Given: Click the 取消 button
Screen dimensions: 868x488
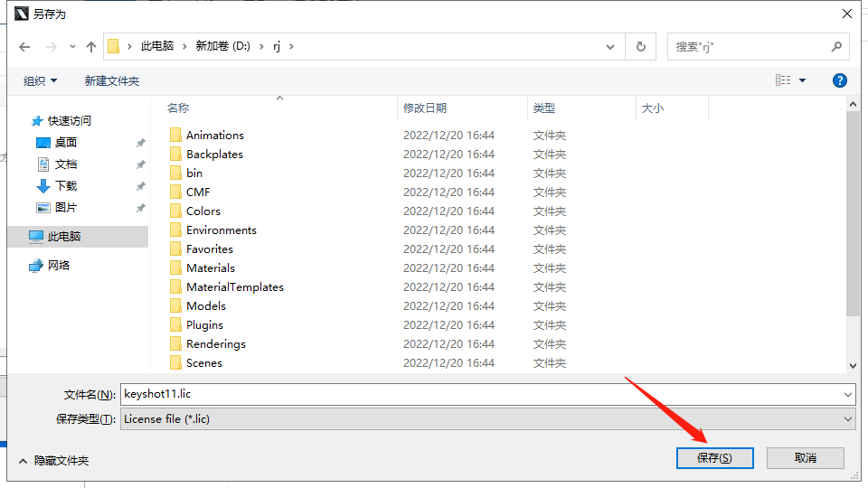Looking at the screenshot, I should click(x=806, y=458).
